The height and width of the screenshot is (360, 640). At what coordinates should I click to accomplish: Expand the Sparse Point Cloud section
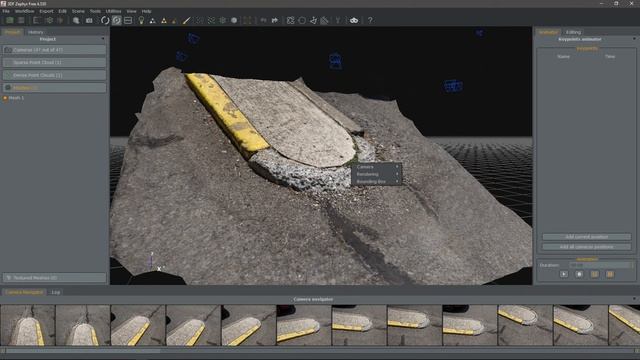pyautogui.click(x=54, y=62)
